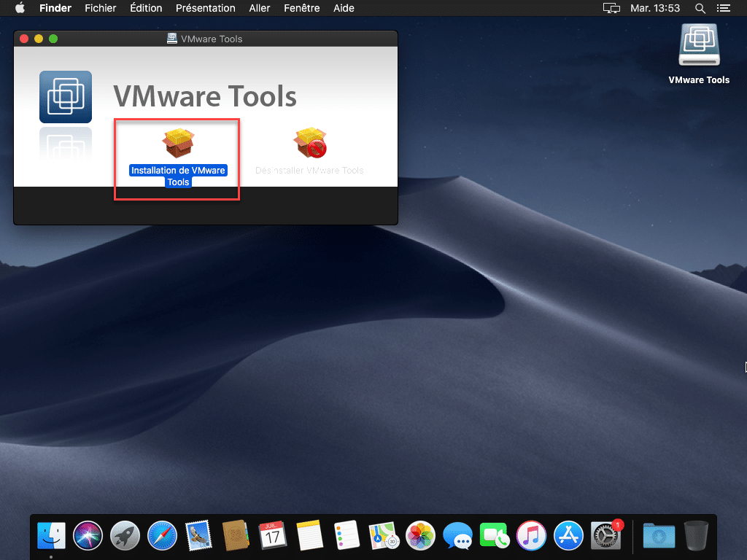Open Finder from the Dock

52,535
